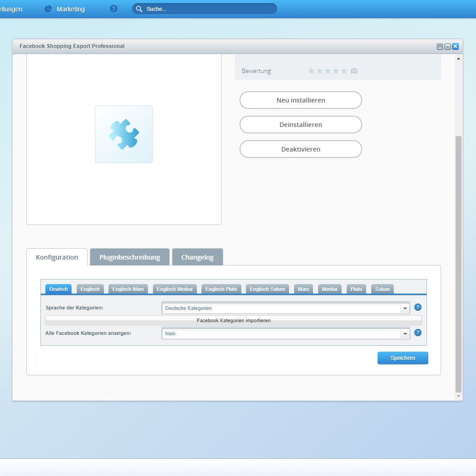The image size is (476, 476).
Task: Maximize the Facebook Shopping Export window
Action: coord(447,46)
